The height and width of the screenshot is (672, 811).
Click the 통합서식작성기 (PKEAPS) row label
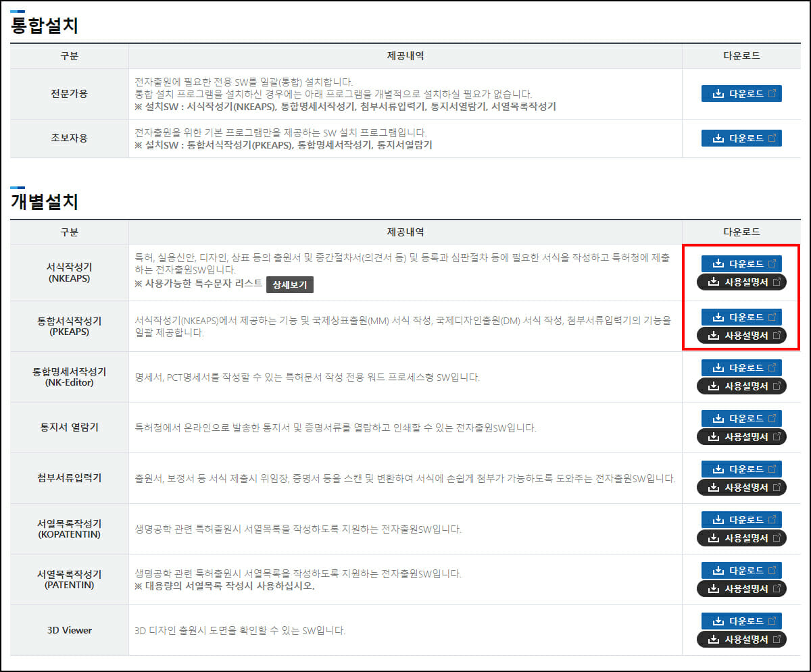click(69, 326)
